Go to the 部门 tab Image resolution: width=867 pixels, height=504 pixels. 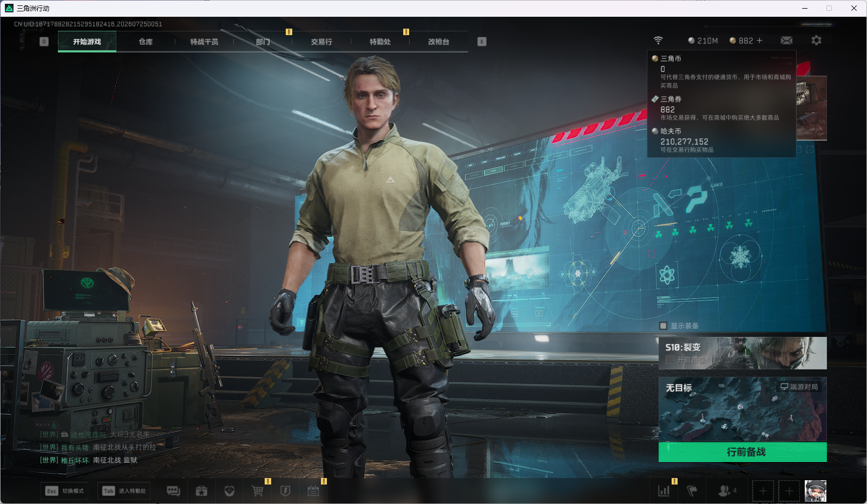pos(263,42)
